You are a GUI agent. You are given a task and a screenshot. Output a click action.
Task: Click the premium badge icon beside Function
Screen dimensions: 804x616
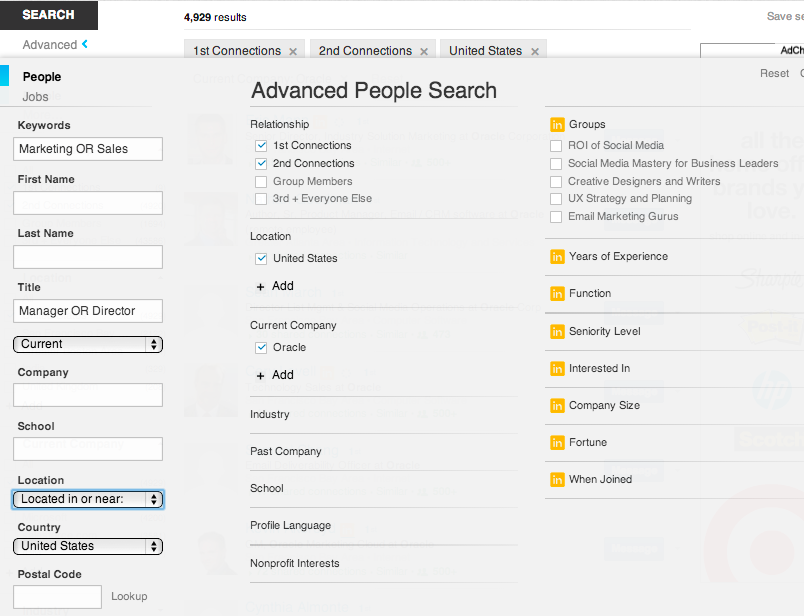(557, 294)
